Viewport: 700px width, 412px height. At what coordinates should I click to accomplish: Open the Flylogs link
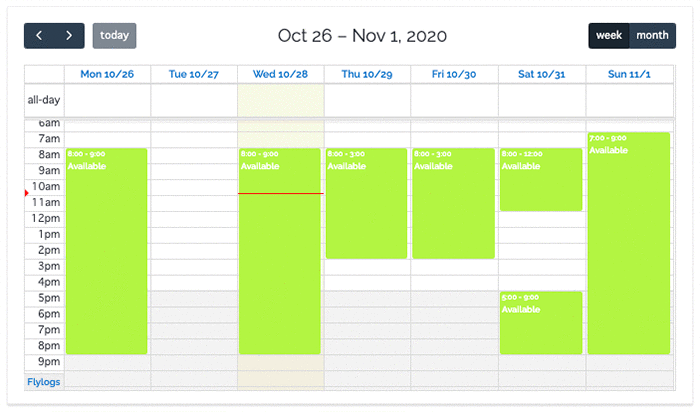[44, 382]
